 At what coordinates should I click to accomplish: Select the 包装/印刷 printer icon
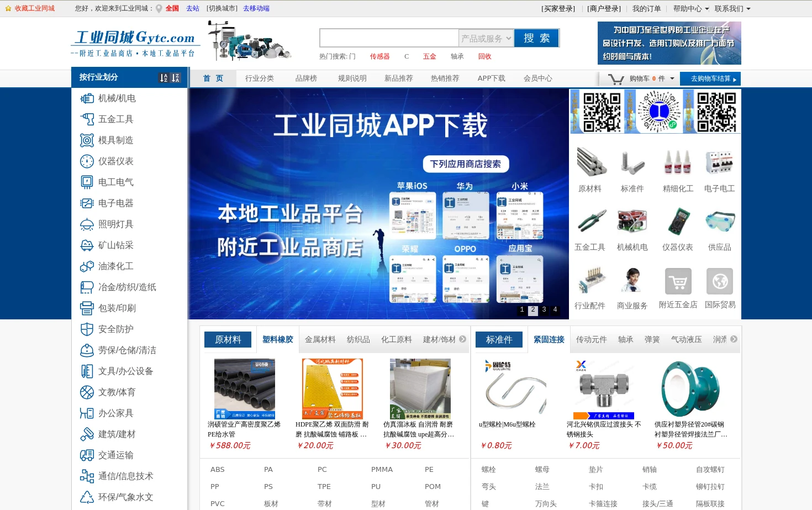87,308
